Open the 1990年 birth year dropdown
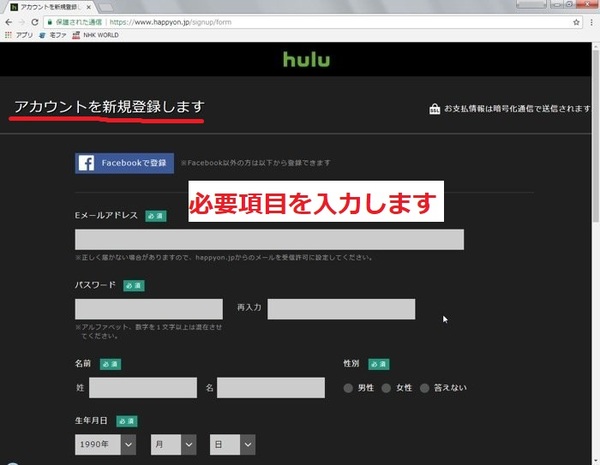 point(105,444)
